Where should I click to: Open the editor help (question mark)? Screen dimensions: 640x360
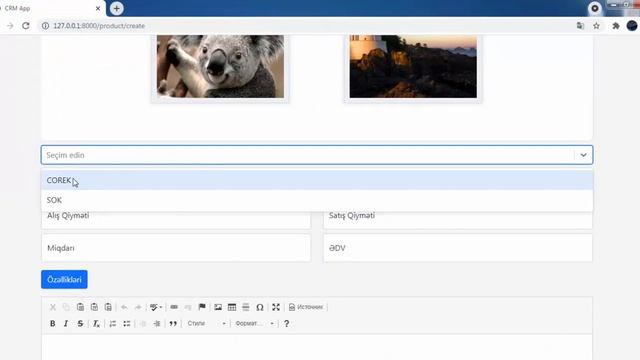point(287,323)
